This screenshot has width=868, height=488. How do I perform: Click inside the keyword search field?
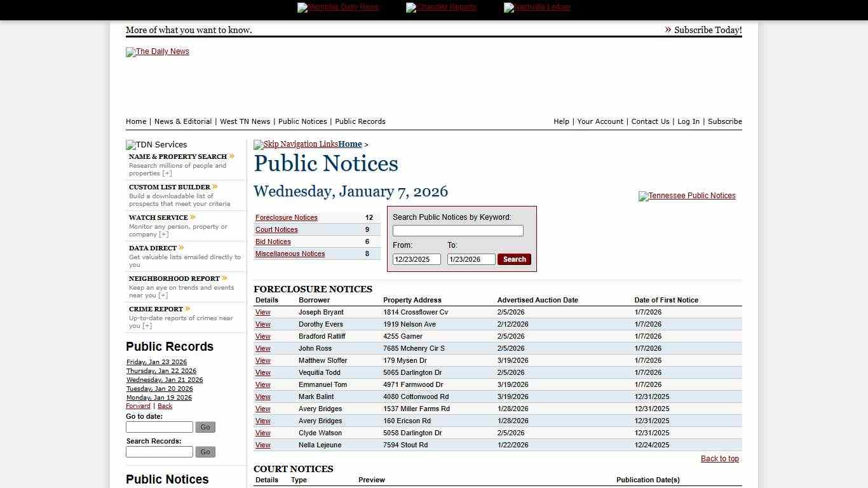click(458, 230)
